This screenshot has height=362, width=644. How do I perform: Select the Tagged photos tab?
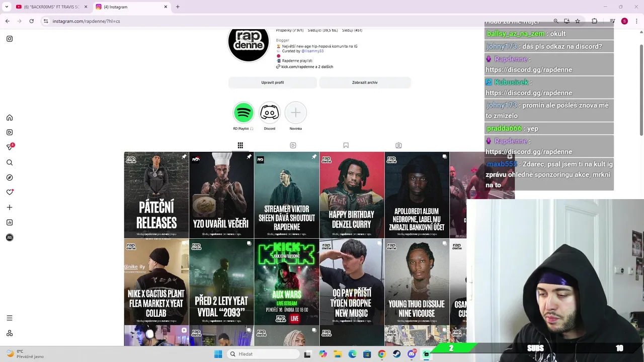point(398,145)
